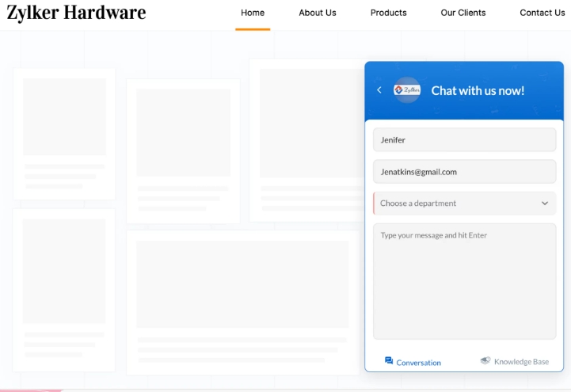
Task: Open the Contact Us page
Action: click(542, 13)
